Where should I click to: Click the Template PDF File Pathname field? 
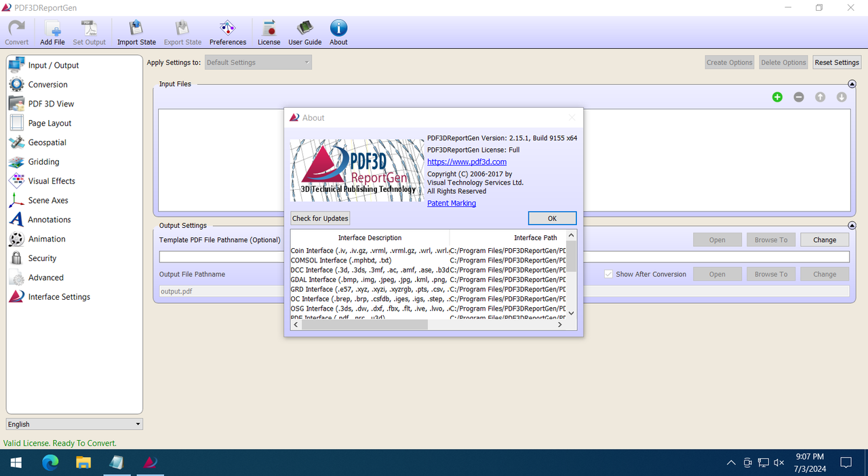coord(504,257)
